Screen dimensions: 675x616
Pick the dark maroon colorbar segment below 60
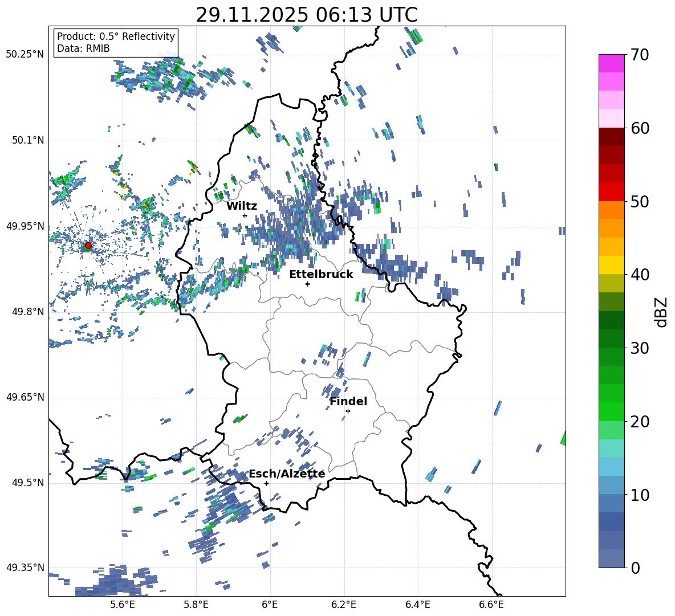click(x=611, y=137)
